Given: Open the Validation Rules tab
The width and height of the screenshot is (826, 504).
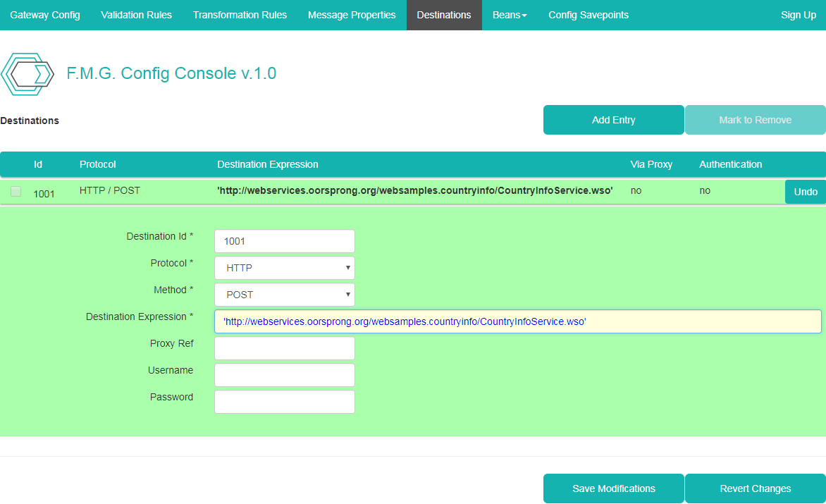Looking at the screenshot, I should click(136, 15).
